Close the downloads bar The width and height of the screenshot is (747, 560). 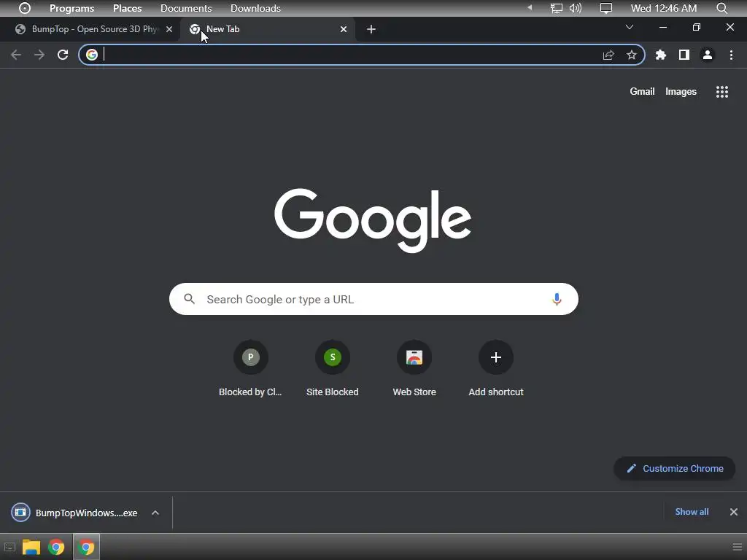(x=734, y=512)
